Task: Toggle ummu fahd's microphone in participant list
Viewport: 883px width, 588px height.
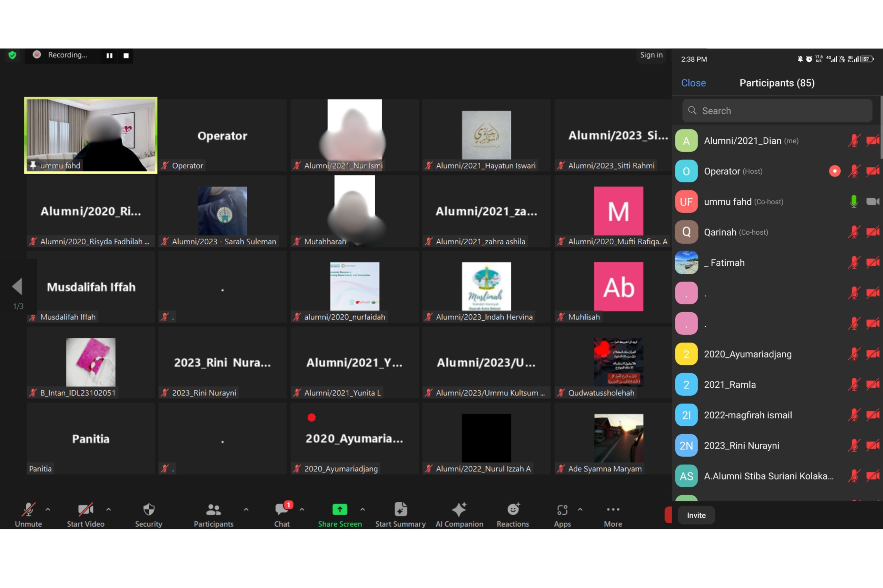Action: tap(854, 202)
